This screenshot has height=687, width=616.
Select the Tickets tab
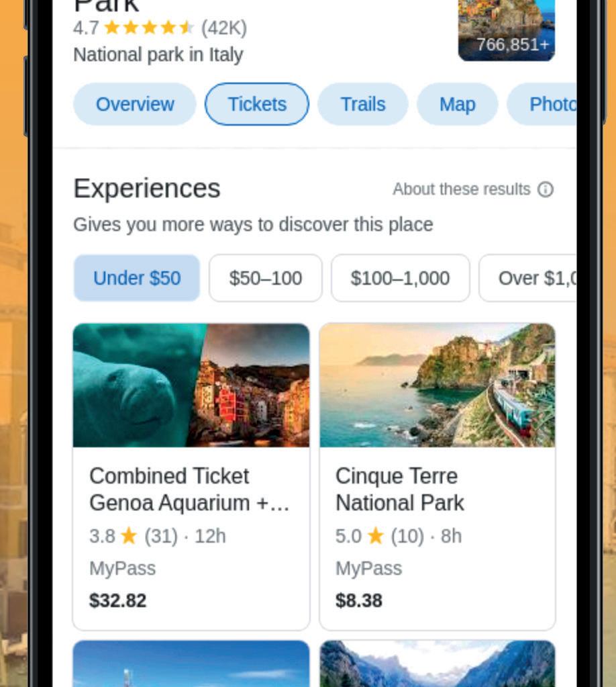click(256, 104)
